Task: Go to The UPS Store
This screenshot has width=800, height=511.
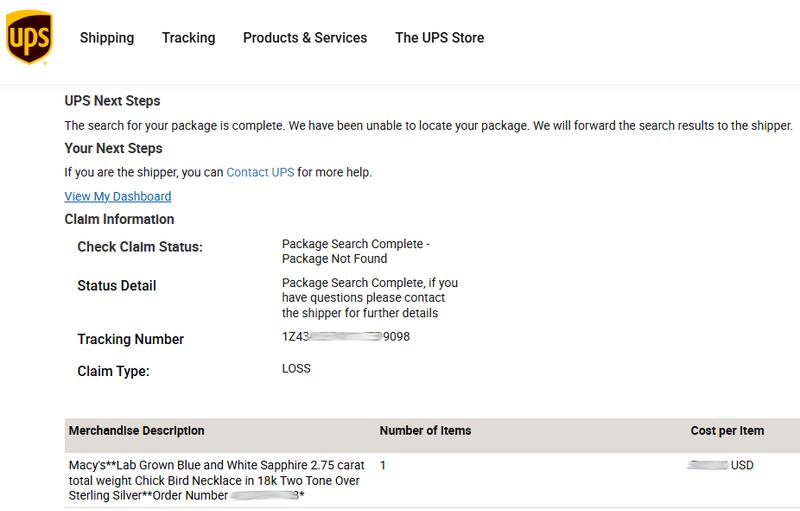Action: pyautogui.click(x=439, y=38)
